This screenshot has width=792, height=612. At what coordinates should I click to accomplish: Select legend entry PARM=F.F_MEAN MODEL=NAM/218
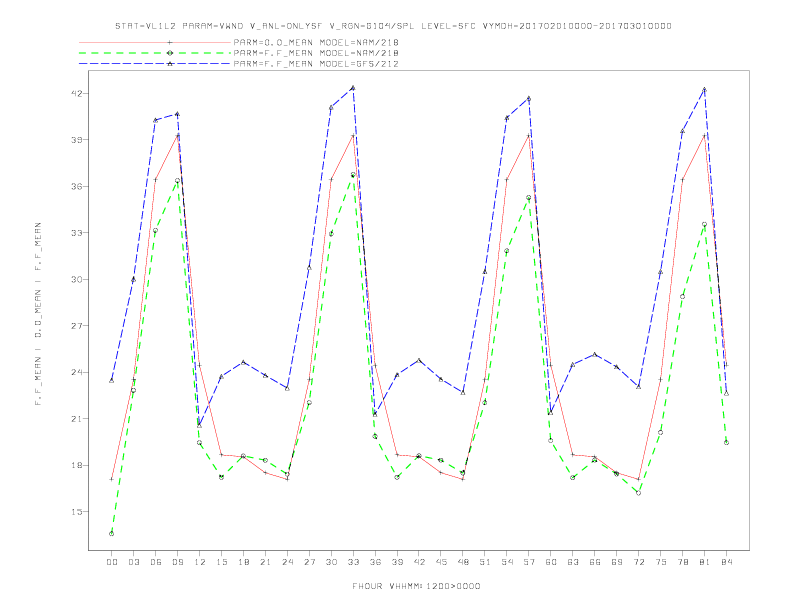tap(316, 53)
